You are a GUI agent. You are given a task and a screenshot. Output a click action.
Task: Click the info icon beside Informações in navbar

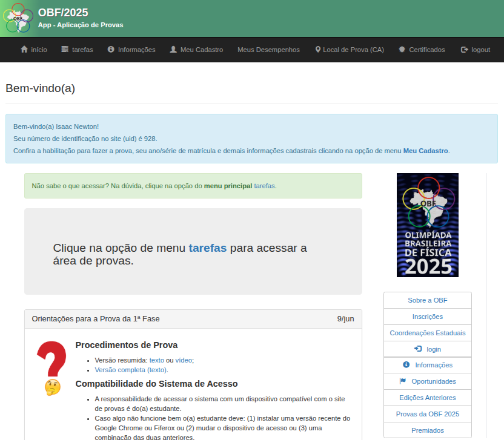coord(111,50)
